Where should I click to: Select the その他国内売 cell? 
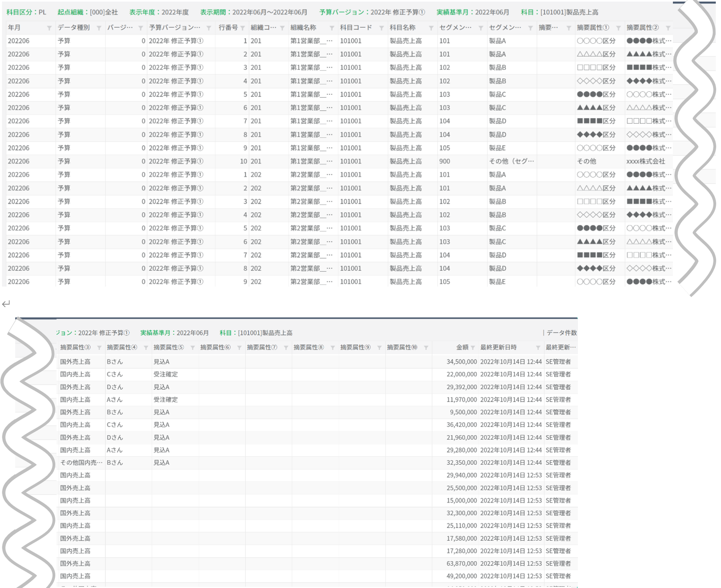[x=79, y=463]
